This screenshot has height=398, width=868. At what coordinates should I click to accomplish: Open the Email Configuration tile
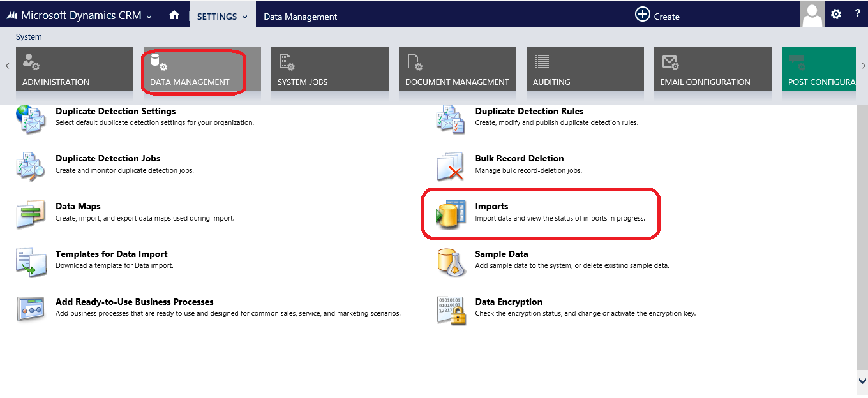coord(713,69)
